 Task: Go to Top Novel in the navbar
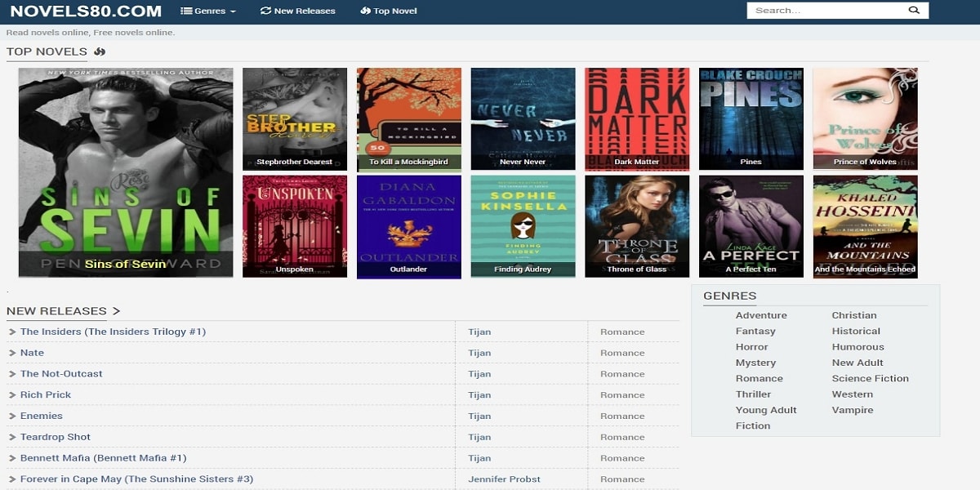coord(389,11)
